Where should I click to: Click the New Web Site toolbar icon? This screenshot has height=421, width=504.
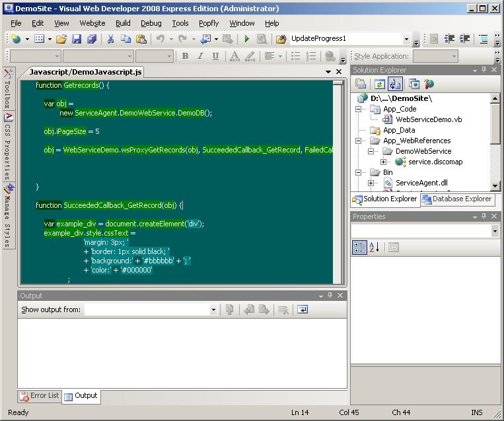tap(16, 39)
